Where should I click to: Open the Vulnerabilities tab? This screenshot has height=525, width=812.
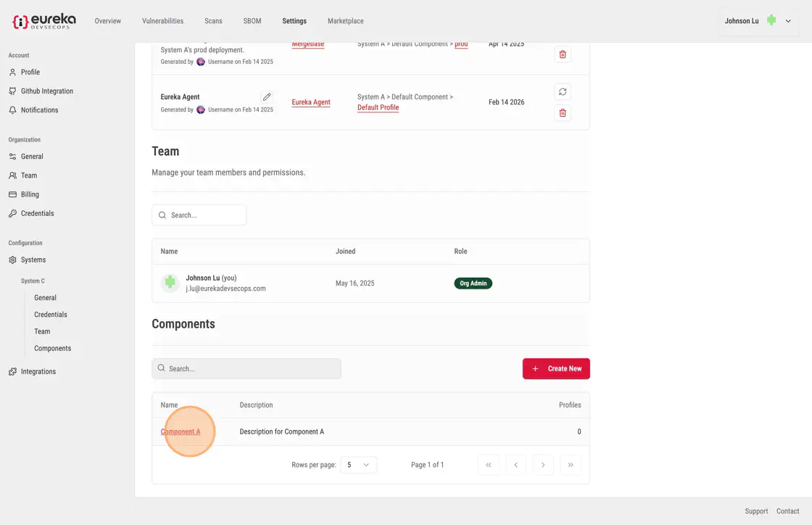[x=162, y=21]
